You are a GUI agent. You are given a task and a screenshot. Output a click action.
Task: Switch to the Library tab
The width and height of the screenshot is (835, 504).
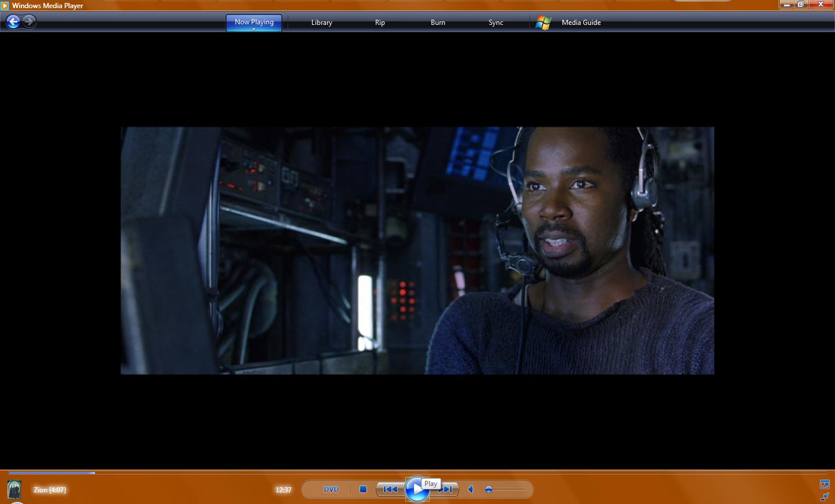tap(322, 23)
